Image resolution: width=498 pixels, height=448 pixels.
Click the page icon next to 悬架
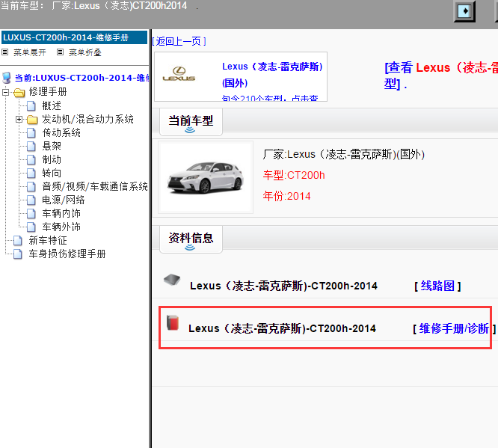point(31,146)
